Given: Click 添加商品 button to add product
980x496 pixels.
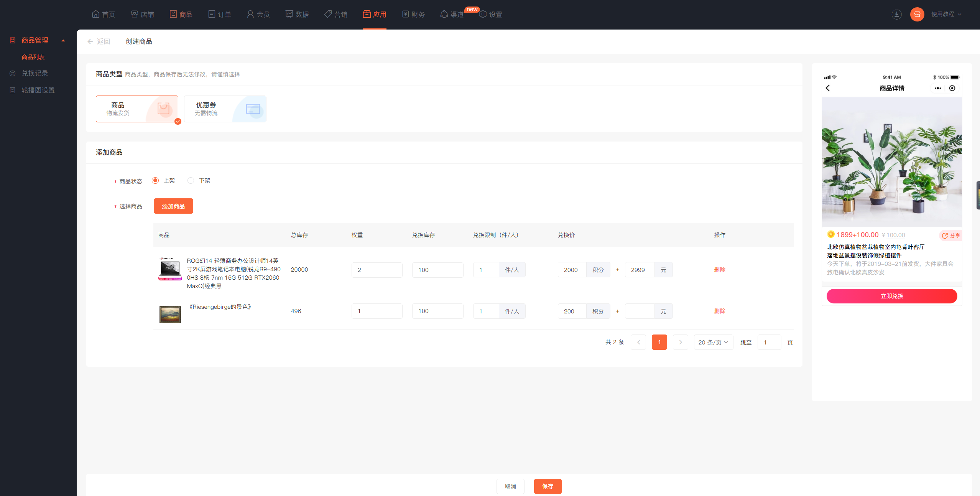Looking at the screenshot, I should (173, 206).
